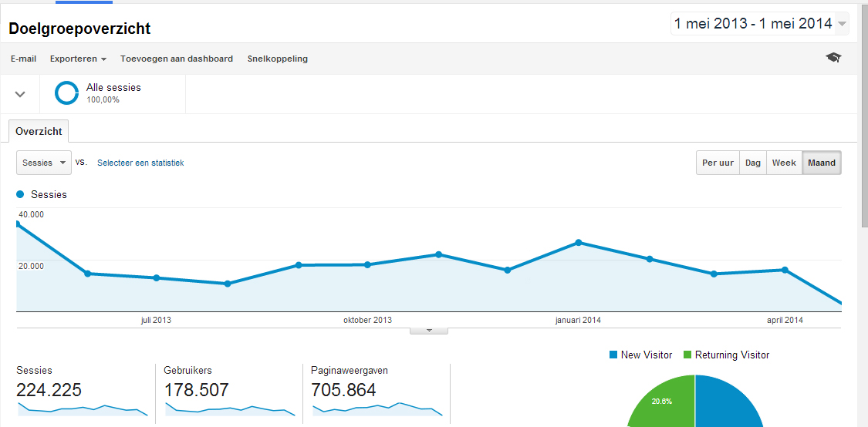Click the chart's first data point near 40.000
This screenshot has height=427, width=868.
(x=17, y=224)
